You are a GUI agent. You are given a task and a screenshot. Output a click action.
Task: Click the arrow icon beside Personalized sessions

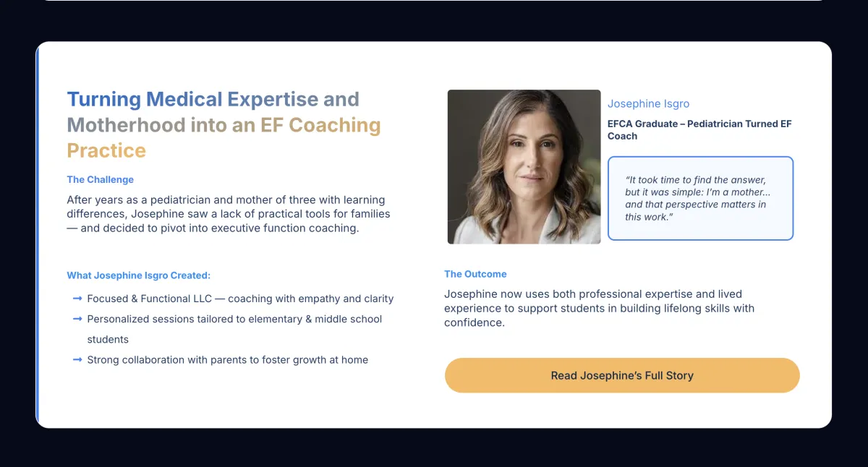pyautogui.click(x=77, y=318)
